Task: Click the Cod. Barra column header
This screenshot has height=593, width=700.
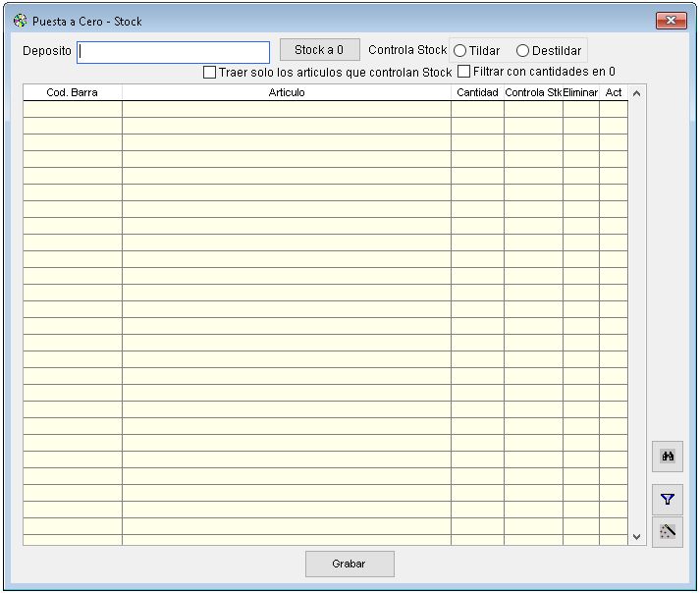Action: tap(73, 92)
